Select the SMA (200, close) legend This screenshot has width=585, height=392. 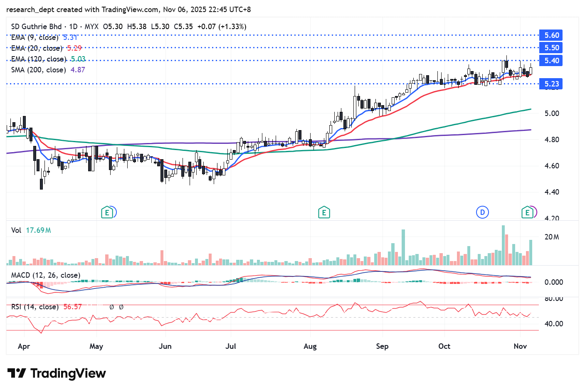(x=38, y=70)
